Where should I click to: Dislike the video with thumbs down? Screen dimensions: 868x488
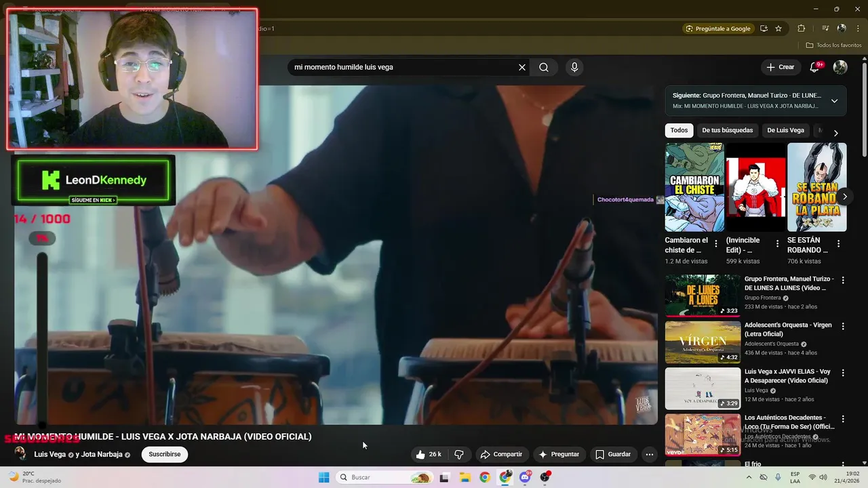coord(459,454)
